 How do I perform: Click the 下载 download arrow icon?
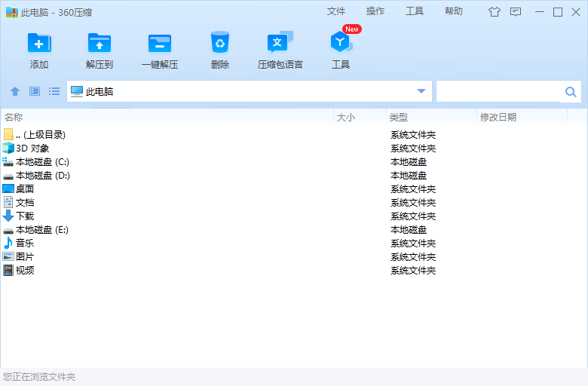point(8,216)
